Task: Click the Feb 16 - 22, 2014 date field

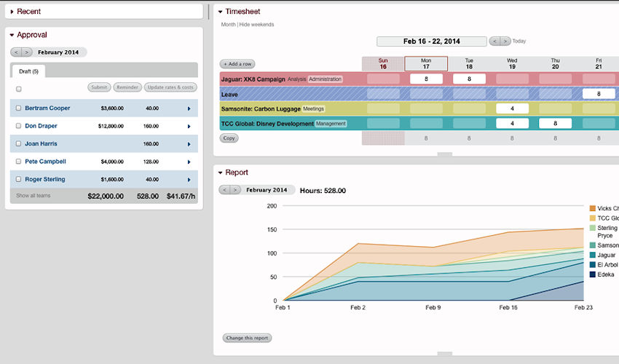Action: pyautogui.click(x=432, y=41)
